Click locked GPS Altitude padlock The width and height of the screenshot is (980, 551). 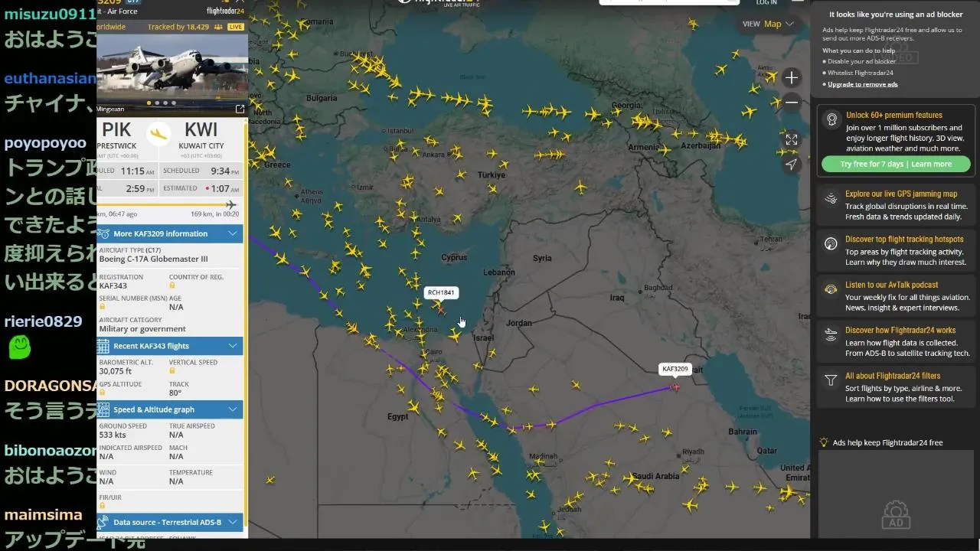click(103, 393)
